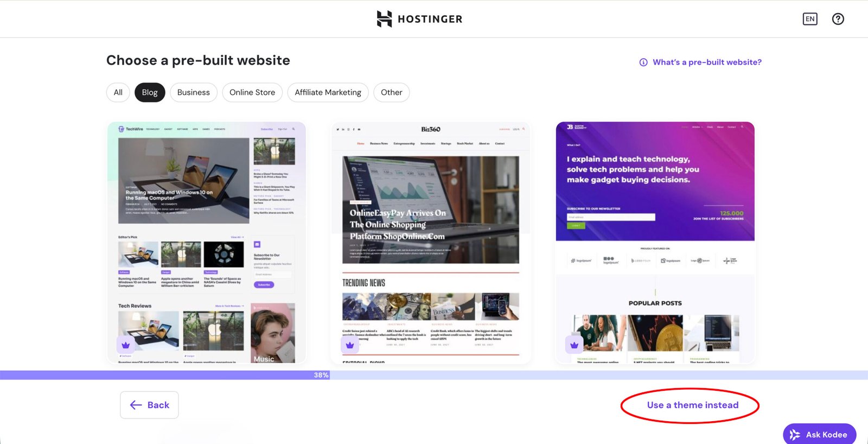
Task: Click crown icon on purple tech template
Action: point(574,345)
